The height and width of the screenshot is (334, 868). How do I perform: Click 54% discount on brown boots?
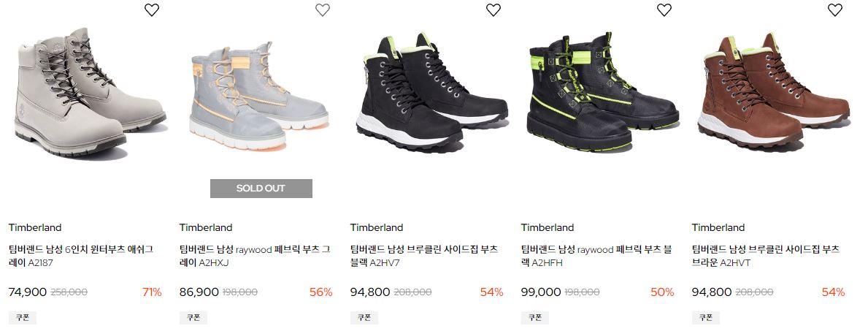tap(833, 292)
